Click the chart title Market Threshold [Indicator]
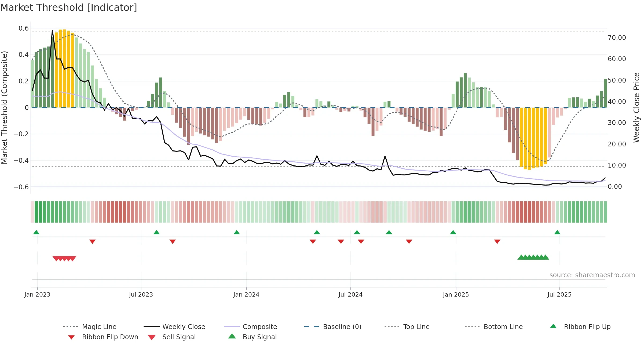 point(69,8)
